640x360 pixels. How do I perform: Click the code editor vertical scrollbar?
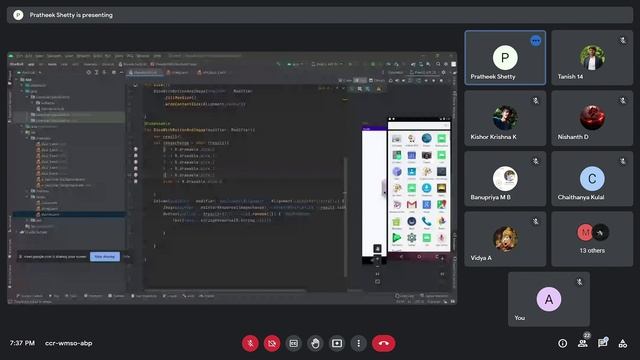[345, 216]
